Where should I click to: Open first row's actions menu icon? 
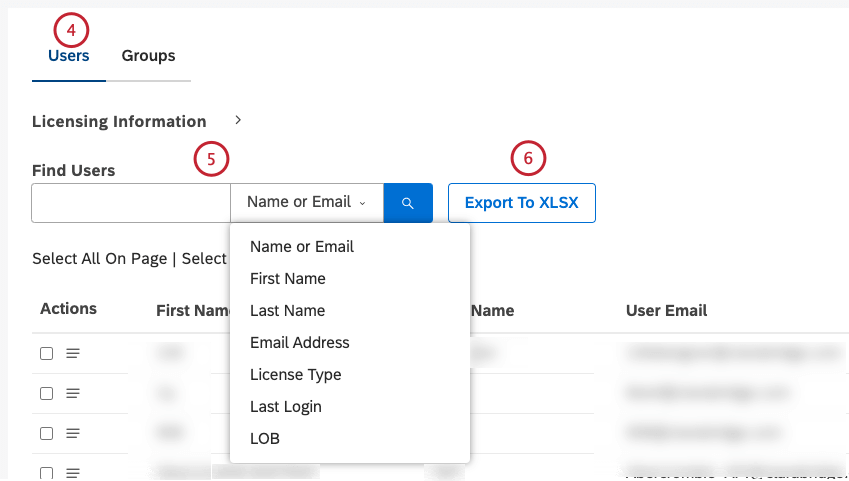pyautogui.click(x=73, y=353)
